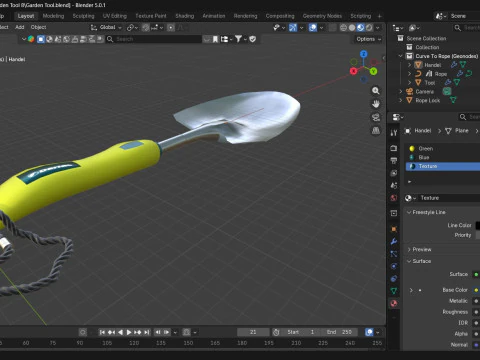Select solid viewport shading
This screenshot has height=360, width=480.
coord(352,28)
